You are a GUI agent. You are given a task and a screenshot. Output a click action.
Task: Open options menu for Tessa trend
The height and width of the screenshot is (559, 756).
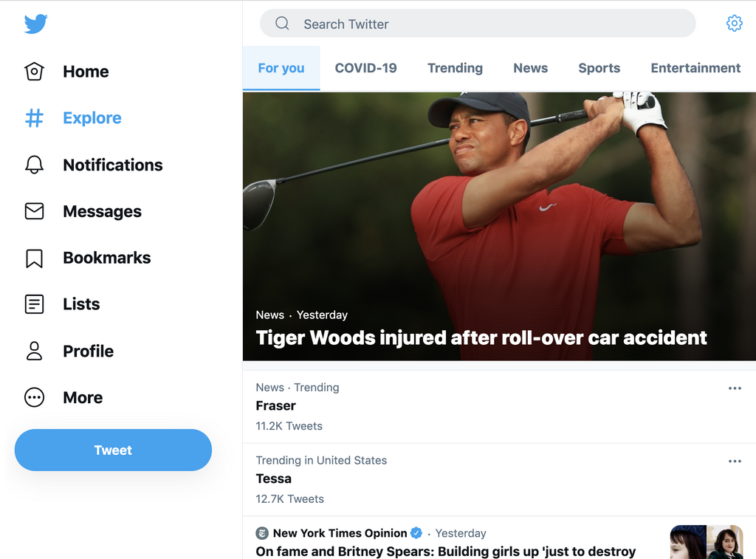coord(735,462)
